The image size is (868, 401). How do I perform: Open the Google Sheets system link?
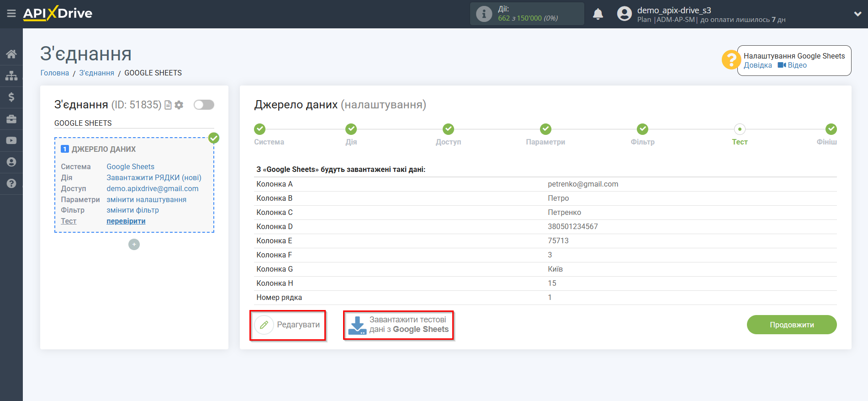(130, 166)
